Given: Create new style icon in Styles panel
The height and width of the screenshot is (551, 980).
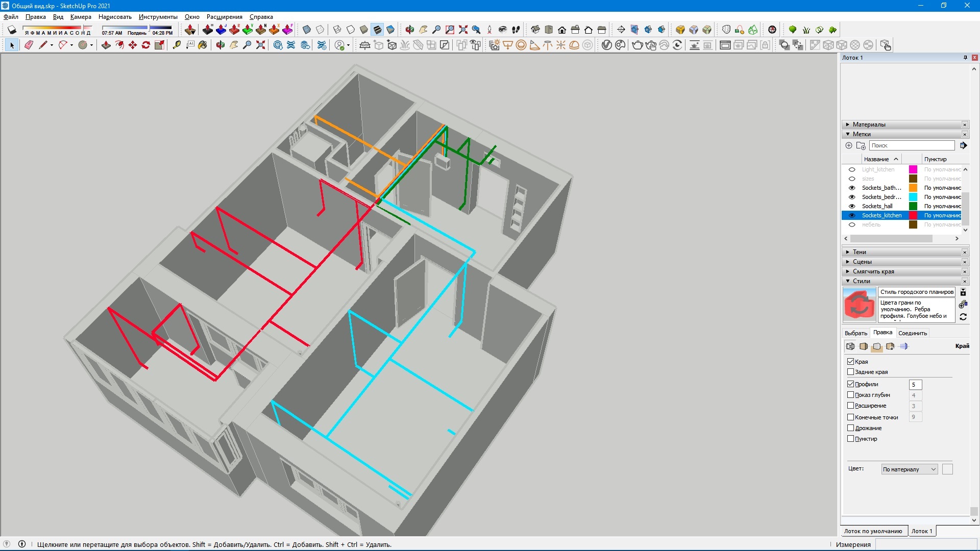Looking at the screenshot, I should click(x=963, y=305).
